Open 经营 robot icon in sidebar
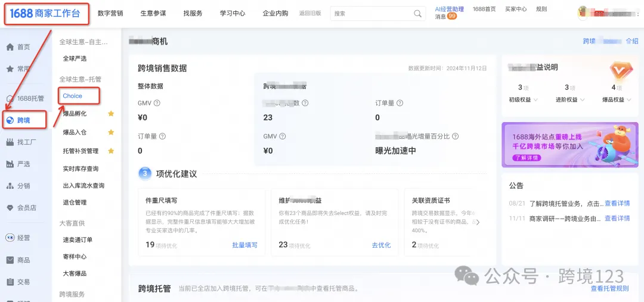This screenshot has height=302, width=644. 10,238
